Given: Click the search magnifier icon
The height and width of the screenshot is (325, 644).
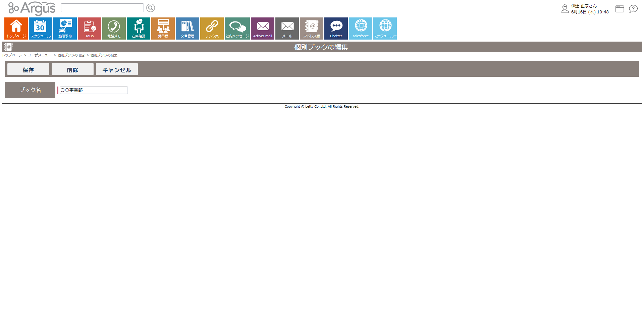Looking at the screenshot, I should click(151, 8).
